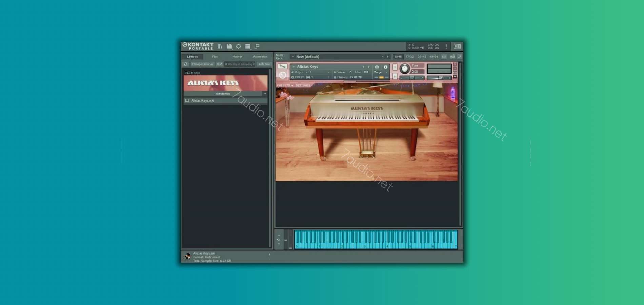Image resolution: width=644 pixels, height=305 pixels.
Task: Click the Alicia's Keys library banner
Action: 225,83
